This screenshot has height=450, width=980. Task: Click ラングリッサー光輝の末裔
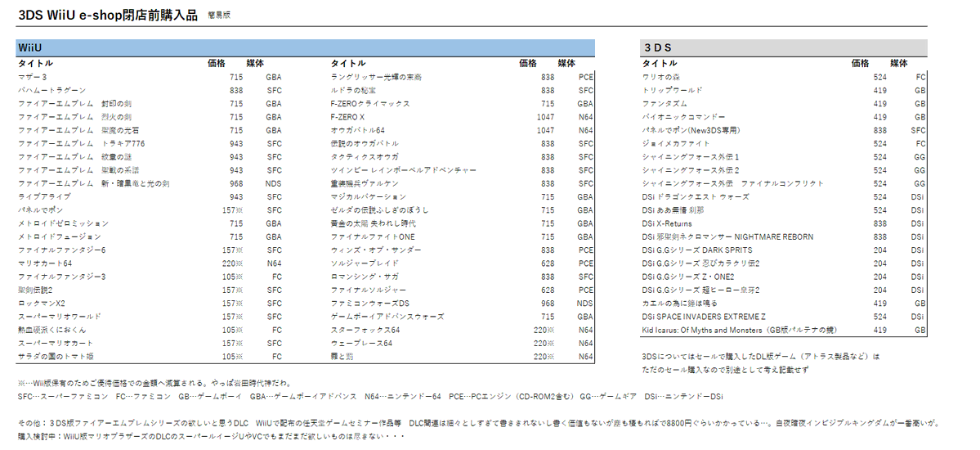(x=377, y=77)
